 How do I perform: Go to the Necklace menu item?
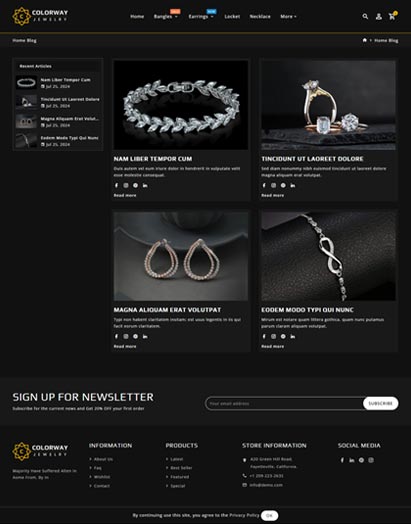[260, 16]
